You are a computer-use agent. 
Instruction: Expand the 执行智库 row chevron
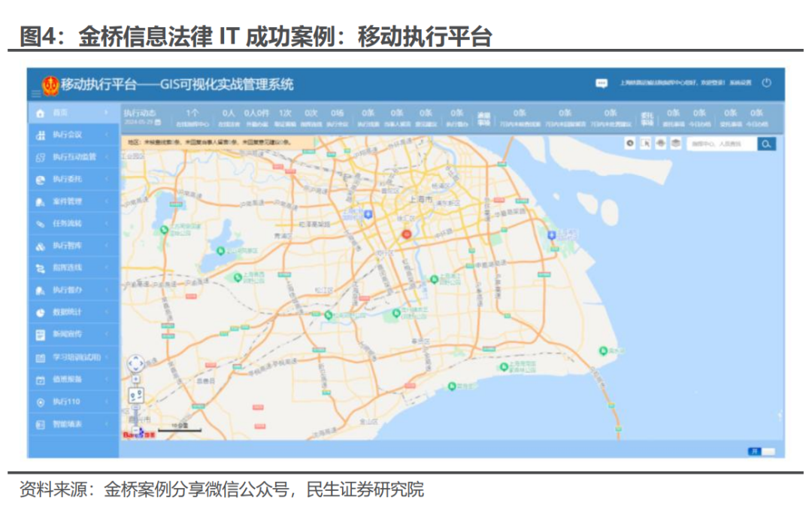pyautogui.click(x=107, y=246)
